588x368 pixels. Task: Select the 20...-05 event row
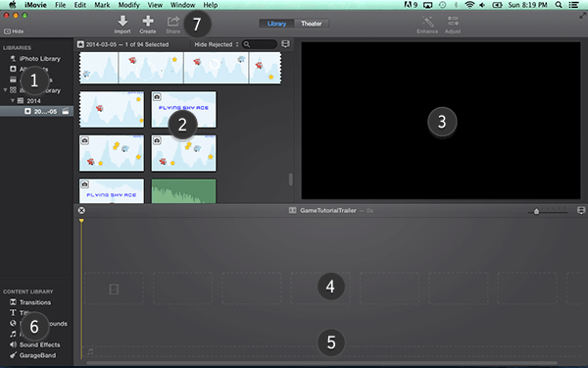[x=37, y=111]
